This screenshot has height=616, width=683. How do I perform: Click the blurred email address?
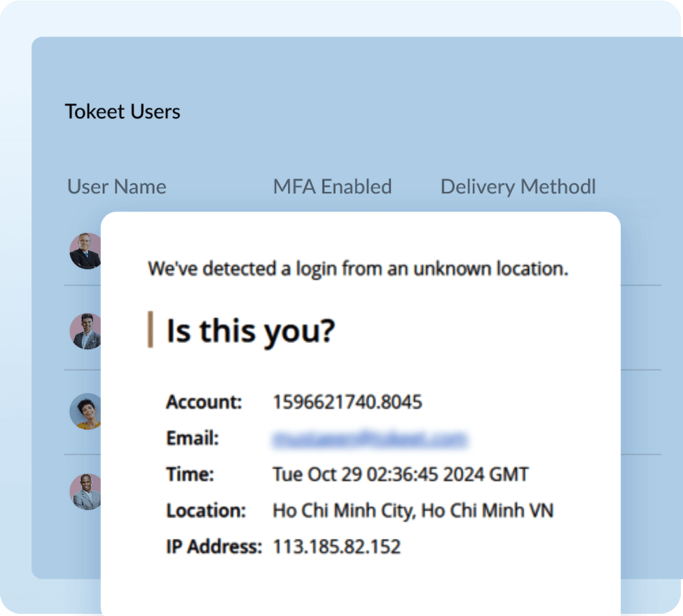pos(369,439)
